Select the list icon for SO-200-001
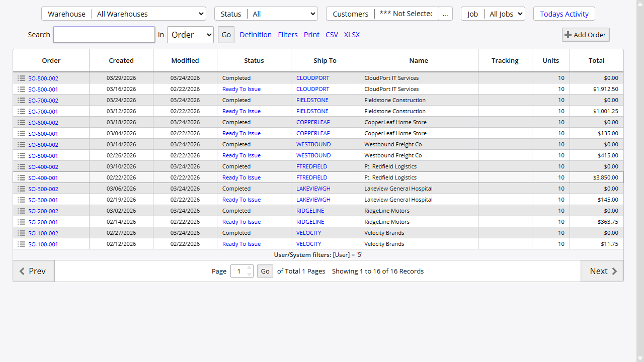644x362 pixels. 21,222
